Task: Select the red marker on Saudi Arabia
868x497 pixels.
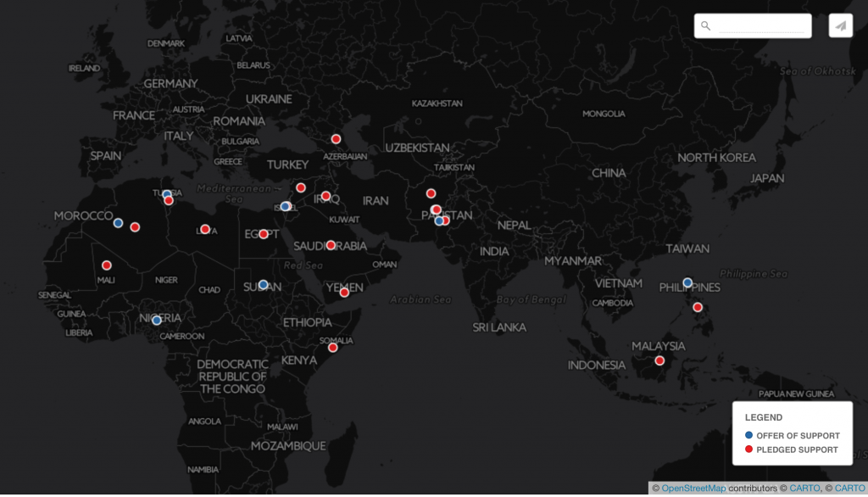Action: tap(331, 245)
